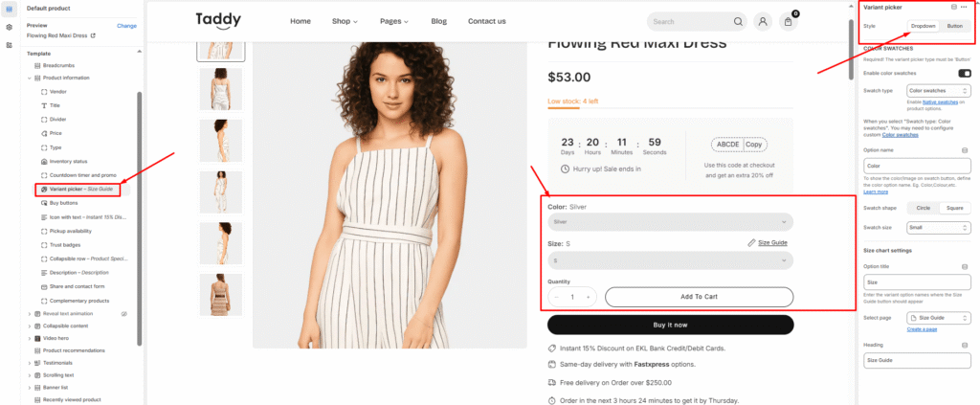Screen dimensions: 980x405
Task: Toggle the Enable color swatches switch
Action: [x=964, y=73]
